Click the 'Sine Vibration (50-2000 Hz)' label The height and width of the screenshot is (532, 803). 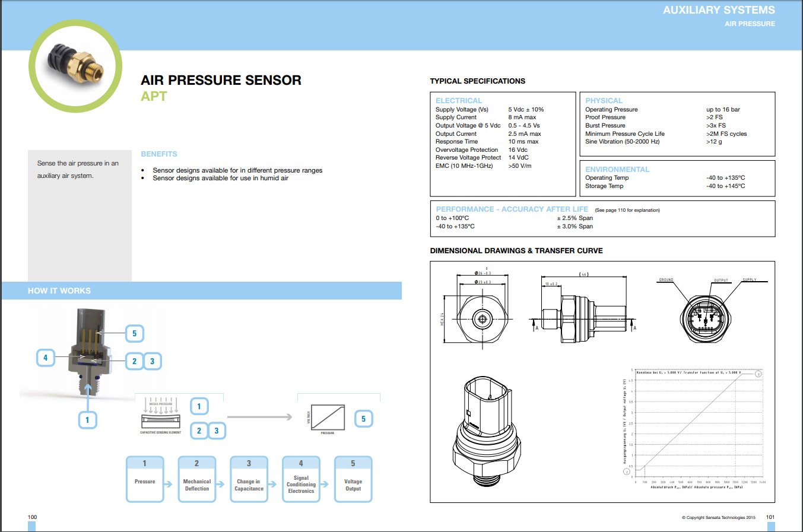622,142
